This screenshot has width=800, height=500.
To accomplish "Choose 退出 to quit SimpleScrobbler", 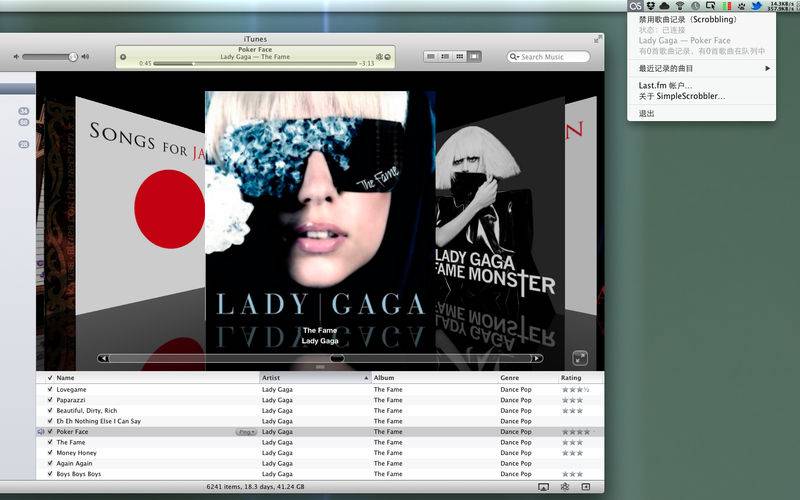I will pyautogui.click(x=702, y=113).
